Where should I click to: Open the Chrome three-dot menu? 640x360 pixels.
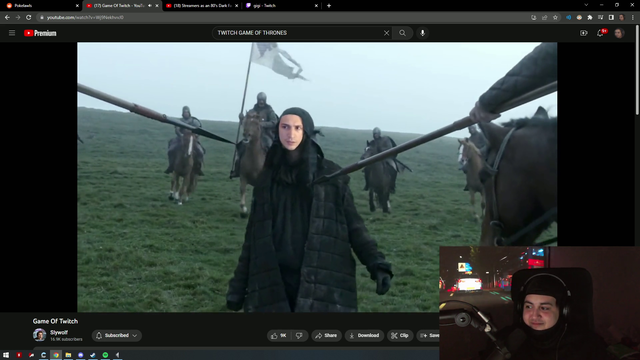[x=633, y=18]
